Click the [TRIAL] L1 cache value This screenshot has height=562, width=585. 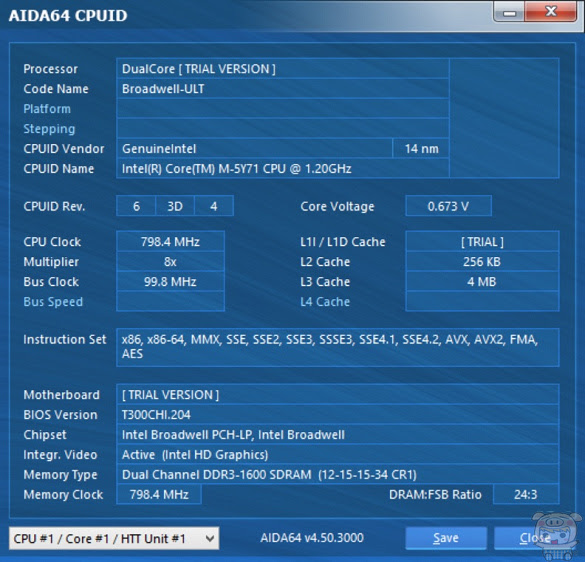(482, 241)
